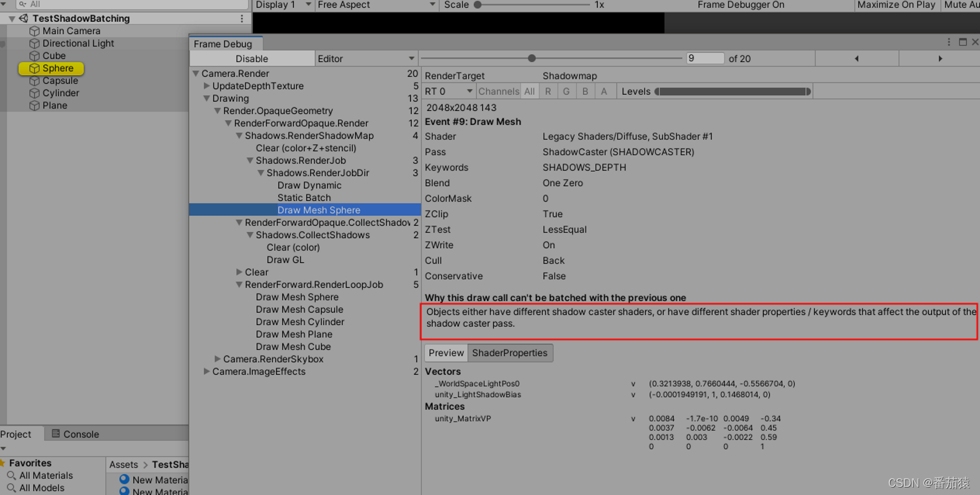Image resolution: width=980 pixels, height=495 pixels.
Task: Go to next frame event
Action: click(940, 58)
